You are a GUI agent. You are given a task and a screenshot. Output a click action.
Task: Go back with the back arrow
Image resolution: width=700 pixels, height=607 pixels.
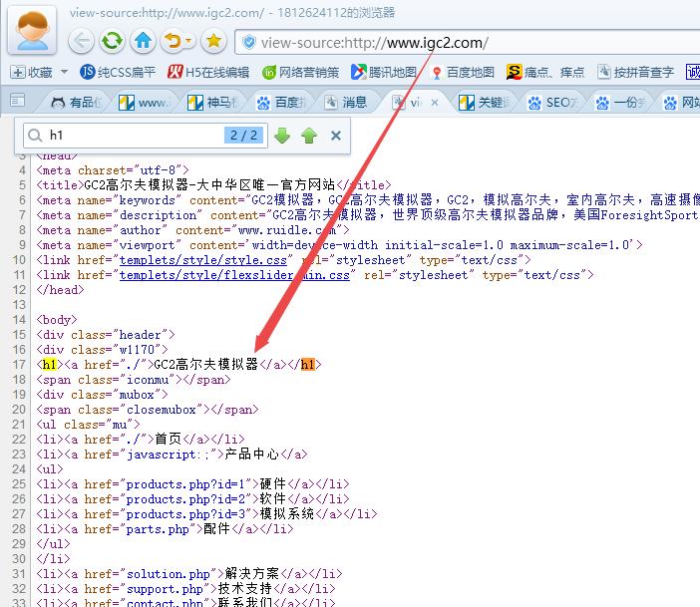(81, 41)
